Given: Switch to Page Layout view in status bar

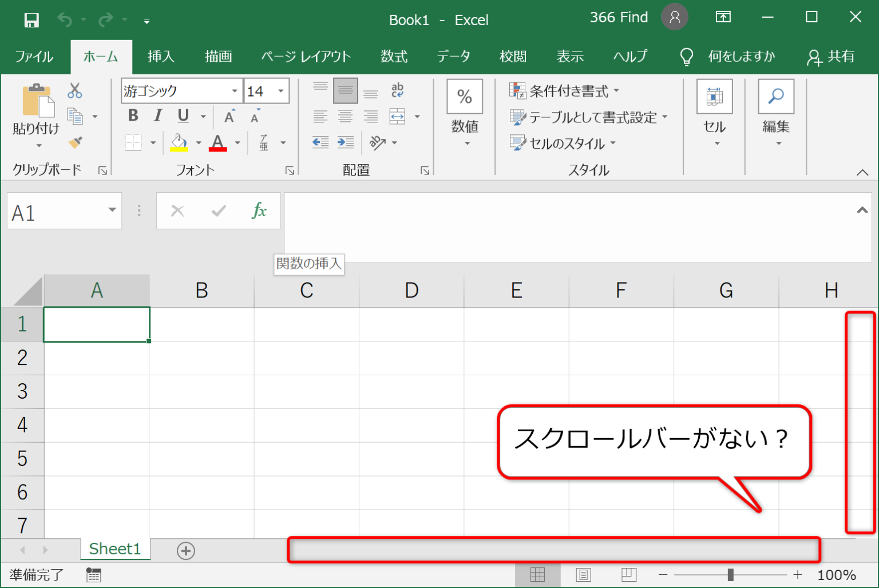Looking at the screenshot, I should pos(583,574).
